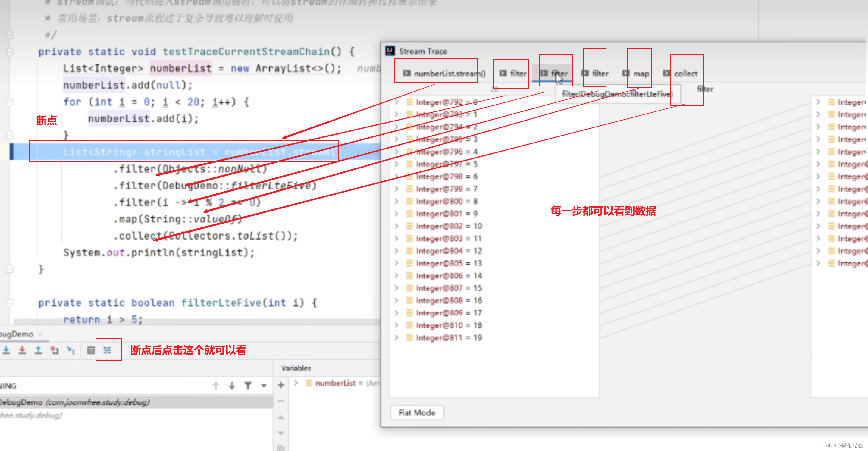Open the frames dropdown arrow next to the funnel icon
868x451 pixels.
pos(264,386)
